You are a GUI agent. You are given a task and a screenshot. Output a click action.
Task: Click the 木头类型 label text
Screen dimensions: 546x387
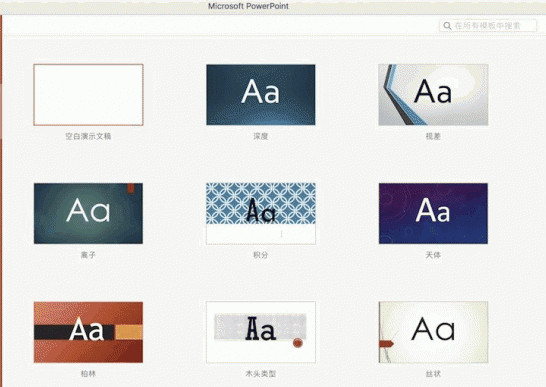261,374
